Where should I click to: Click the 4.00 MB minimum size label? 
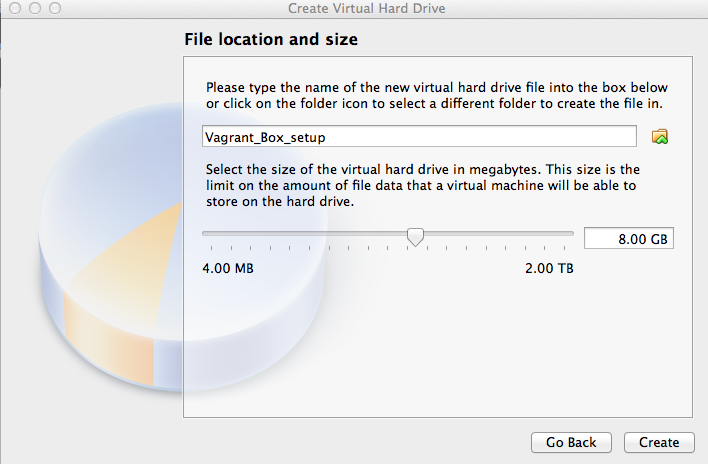click(x=228, y=269)
